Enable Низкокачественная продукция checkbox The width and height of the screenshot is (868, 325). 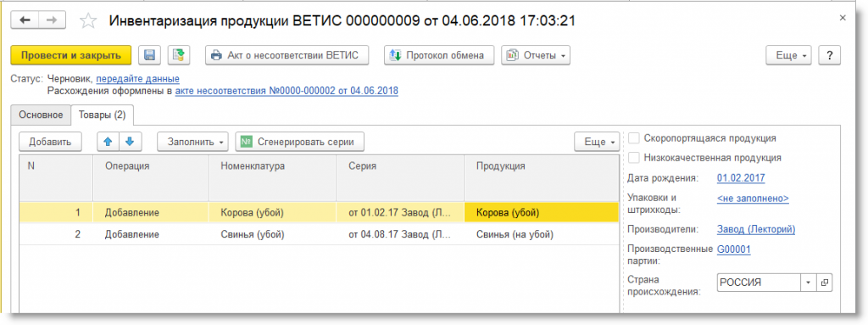(634, 158)
